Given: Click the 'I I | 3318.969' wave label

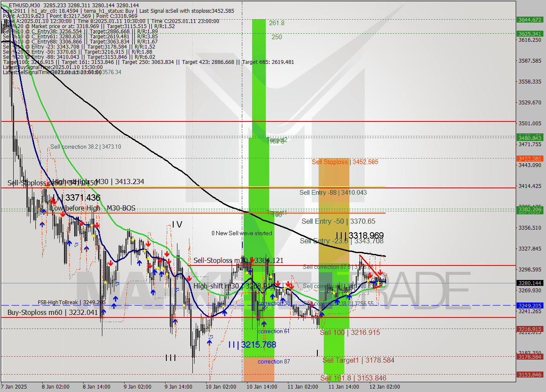Looking at the screenshot, I should (x=359, y=235).
